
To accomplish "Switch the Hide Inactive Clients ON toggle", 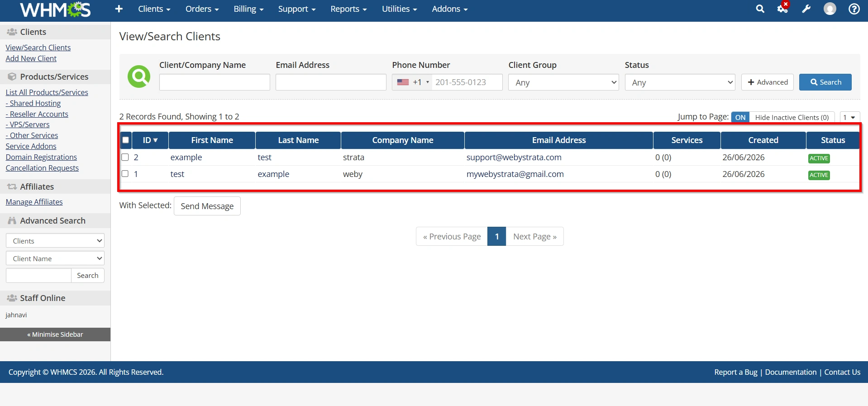I will 740,118.
